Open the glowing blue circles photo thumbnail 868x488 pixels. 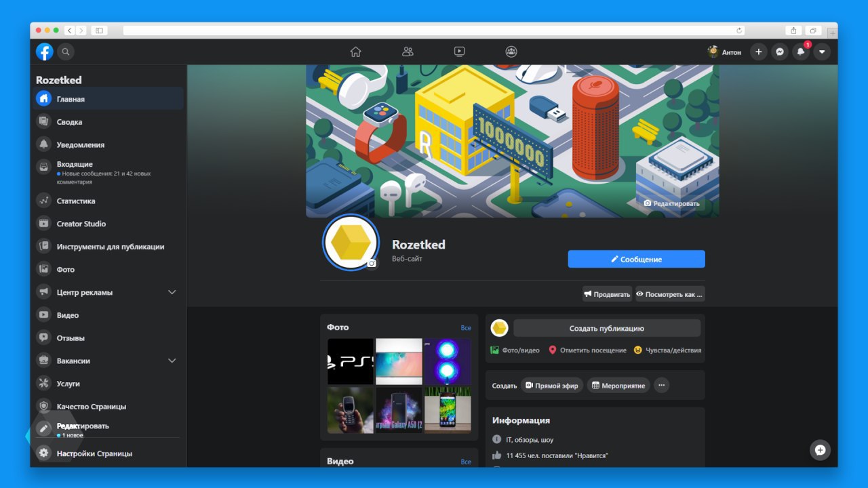point(448,361)
